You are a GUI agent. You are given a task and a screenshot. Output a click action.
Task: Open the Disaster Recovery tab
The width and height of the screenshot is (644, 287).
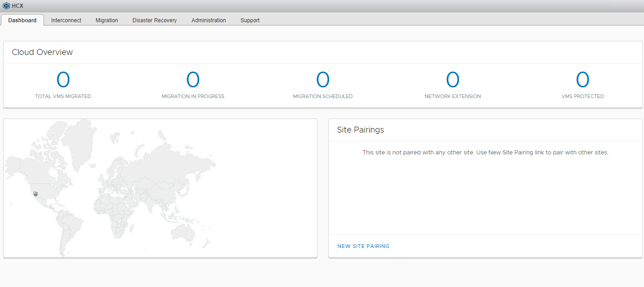pyautogui.click(x=155, y=20)
